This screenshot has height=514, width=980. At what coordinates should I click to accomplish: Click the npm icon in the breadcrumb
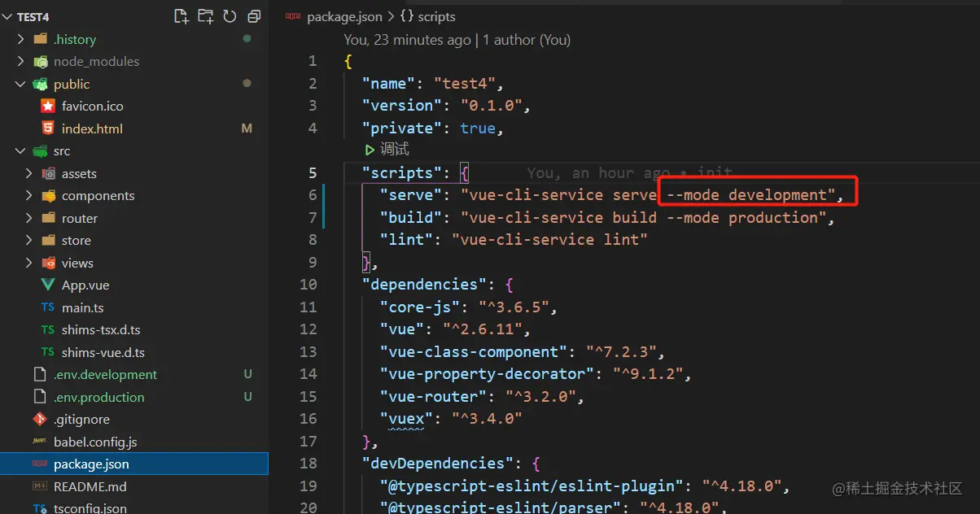coord(293,16)
